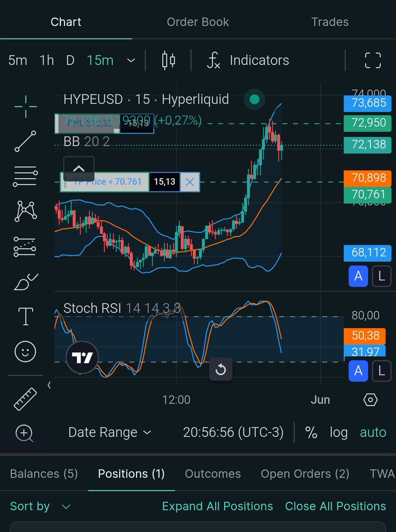The width and height of the screenshot is (396, 532).
Task: Select the trend line drawing tool
Action: (26, 141)
